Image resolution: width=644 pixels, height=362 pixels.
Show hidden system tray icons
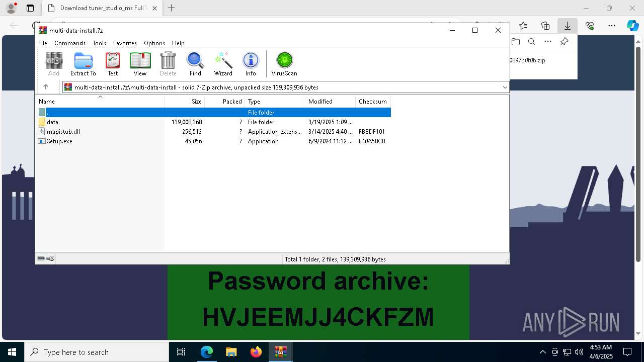(x=542, y=352)
